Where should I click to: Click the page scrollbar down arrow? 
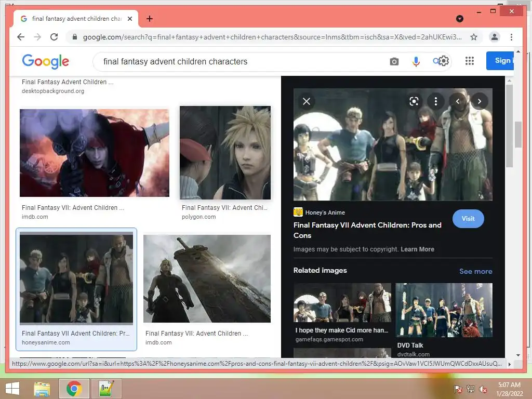click(518, 355)
